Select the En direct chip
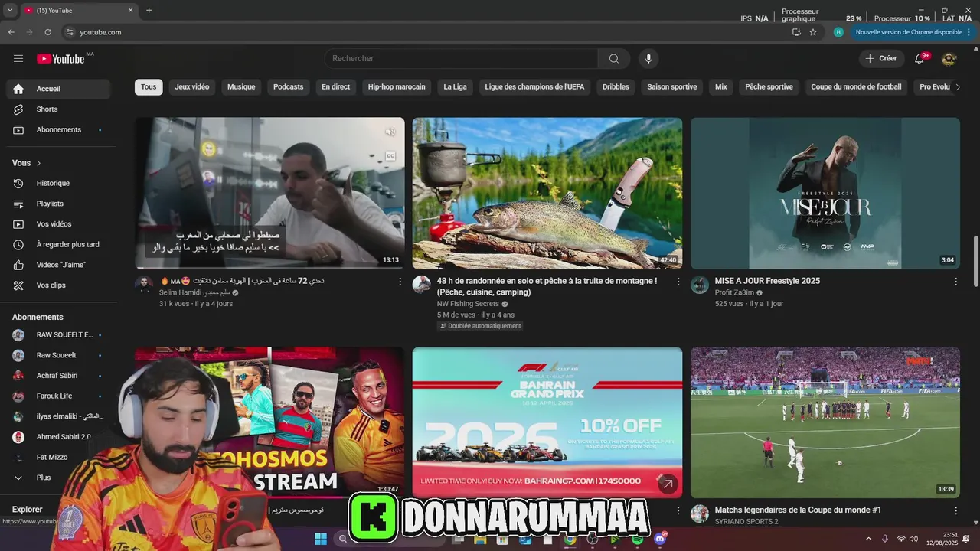This screenshot has height=551, width=980. 335,87
